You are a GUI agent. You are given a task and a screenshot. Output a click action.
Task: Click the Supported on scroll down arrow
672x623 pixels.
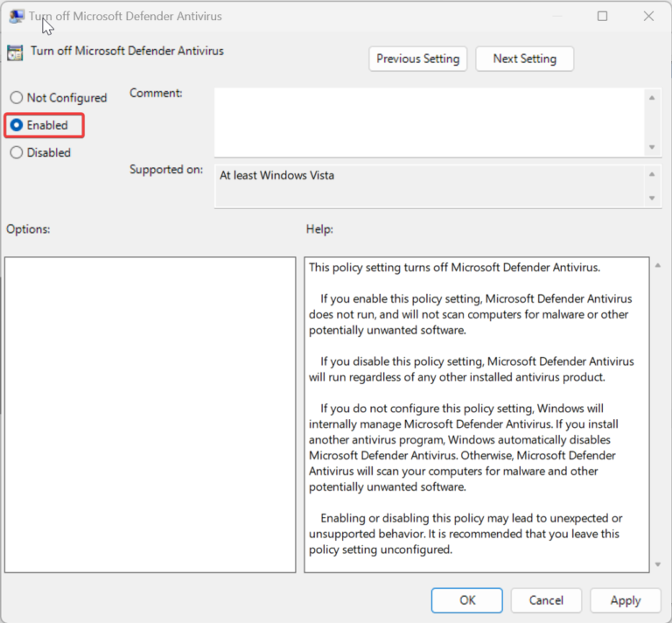652,198
